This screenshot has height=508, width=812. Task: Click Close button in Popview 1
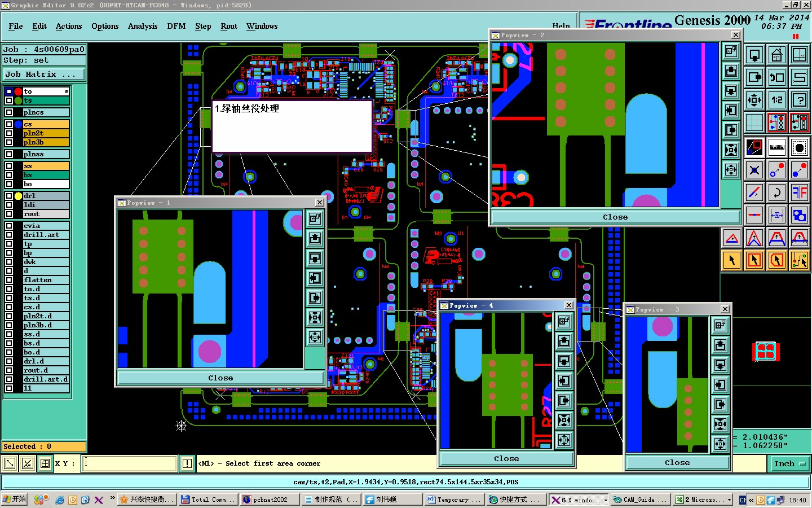click(220, 378)
